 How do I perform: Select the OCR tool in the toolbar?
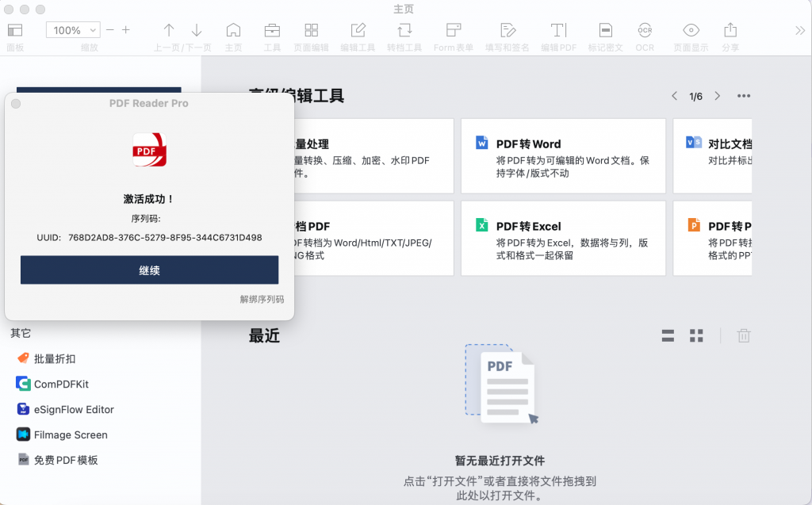coord(645,32)
